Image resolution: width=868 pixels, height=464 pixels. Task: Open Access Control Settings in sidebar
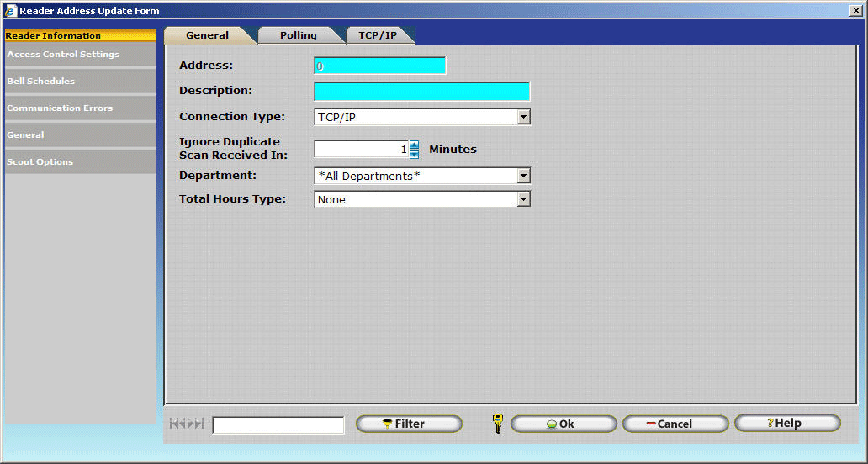point(79,55)
